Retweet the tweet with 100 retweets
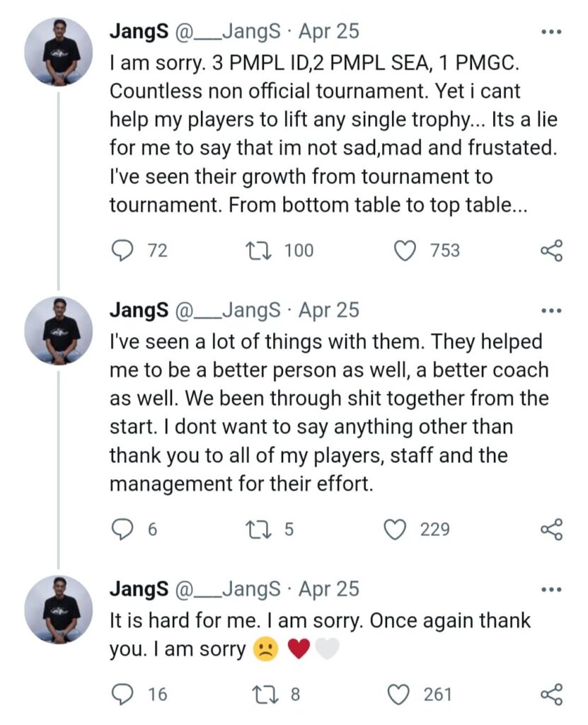 (253, 251)
